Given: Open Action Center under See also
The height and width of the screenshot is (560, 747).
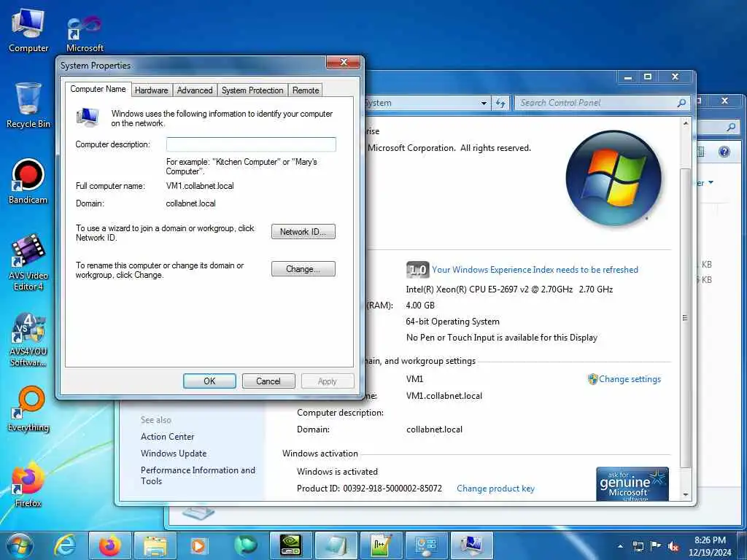Looking at the screenshot, I should coord(167,436).
